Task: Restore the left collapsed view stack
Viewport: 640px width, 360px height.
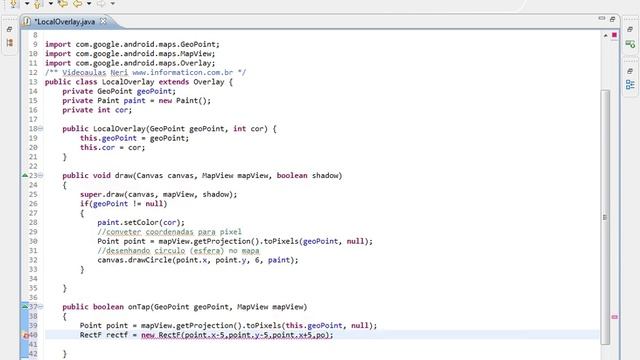Action: [x=9, y=29]
